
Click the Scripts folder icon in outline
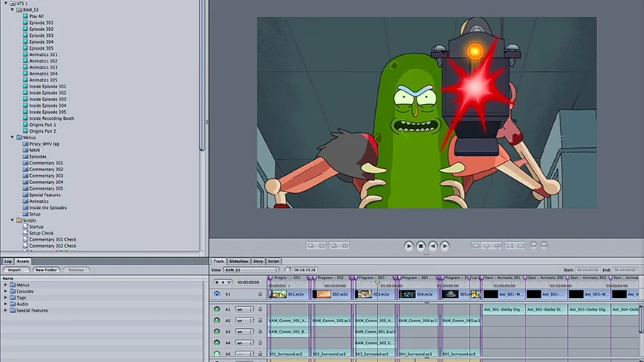tap(19, 220)
